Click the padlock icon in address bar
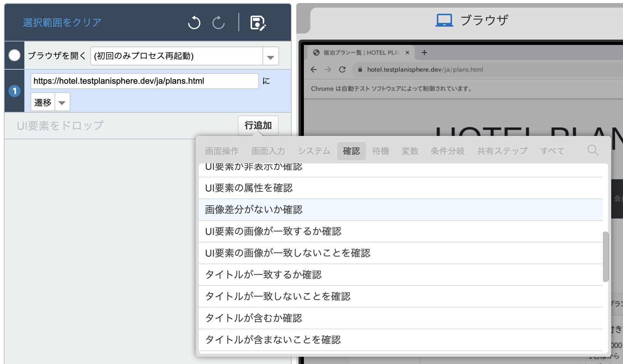Screen dimensions: 623x364 360,70
